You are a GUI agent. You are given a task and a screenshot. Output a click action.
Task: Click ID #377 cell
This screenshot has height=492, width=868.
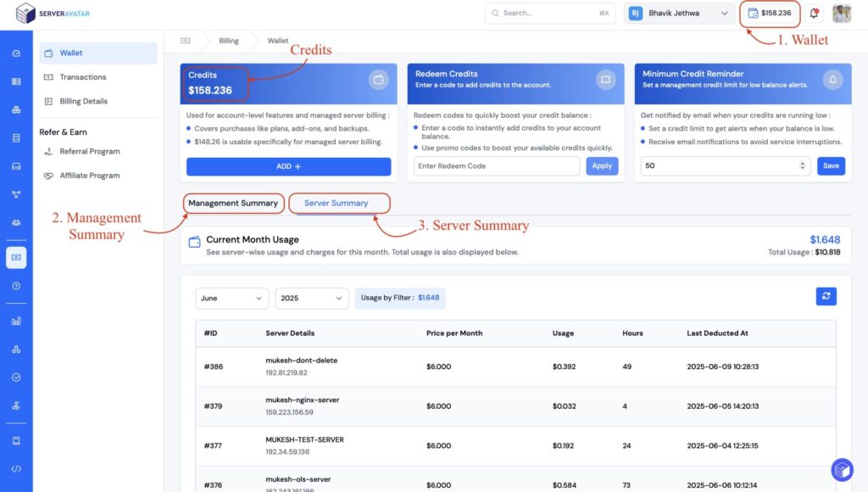(213, 445)
